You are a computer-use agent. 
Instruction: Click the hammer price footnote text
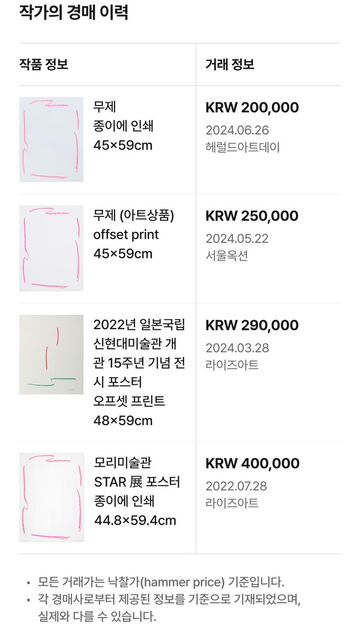click(161, 581)
